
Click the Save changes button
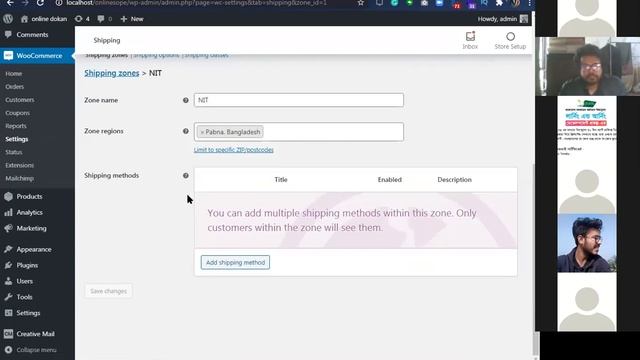(x=109, y=291)
